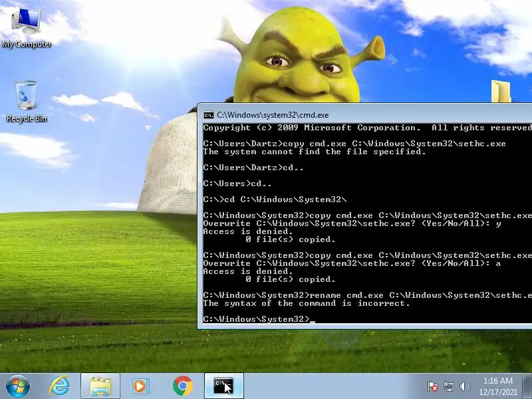
Task: Click 'The system cannot find the file specified.'
Action: 314,152
